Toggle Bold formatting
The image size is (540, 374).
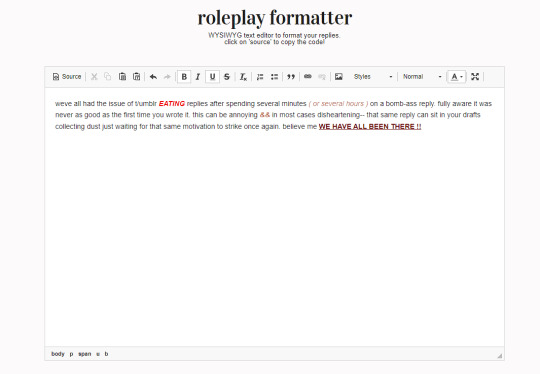184,76
